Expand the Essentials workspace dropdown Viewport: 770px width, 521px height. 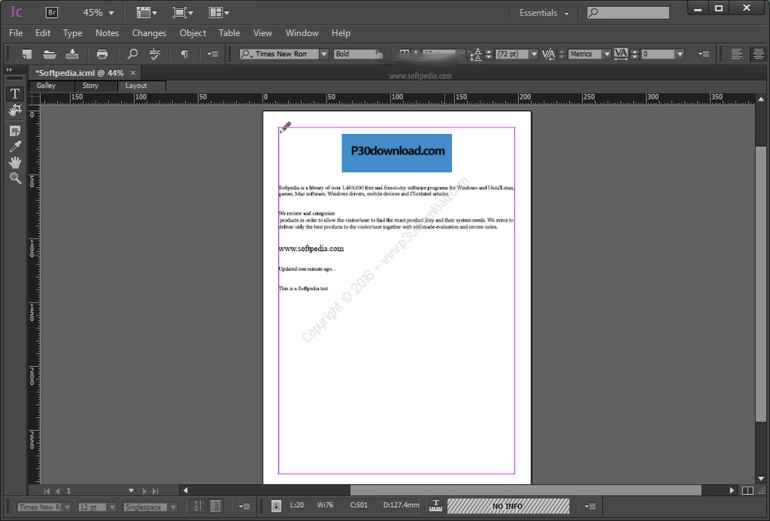coord(544,13)
